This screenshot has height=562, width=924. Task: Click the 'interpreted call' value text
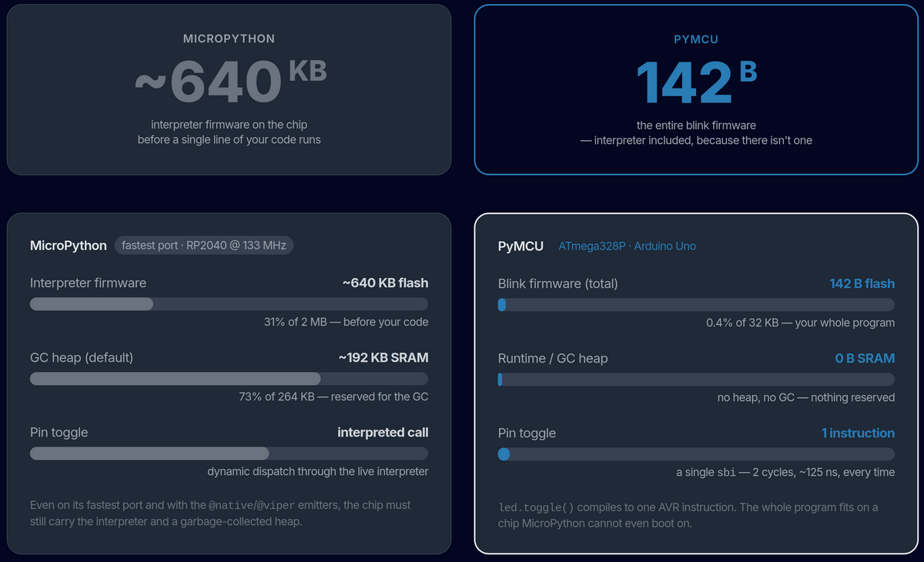point(383,432)
